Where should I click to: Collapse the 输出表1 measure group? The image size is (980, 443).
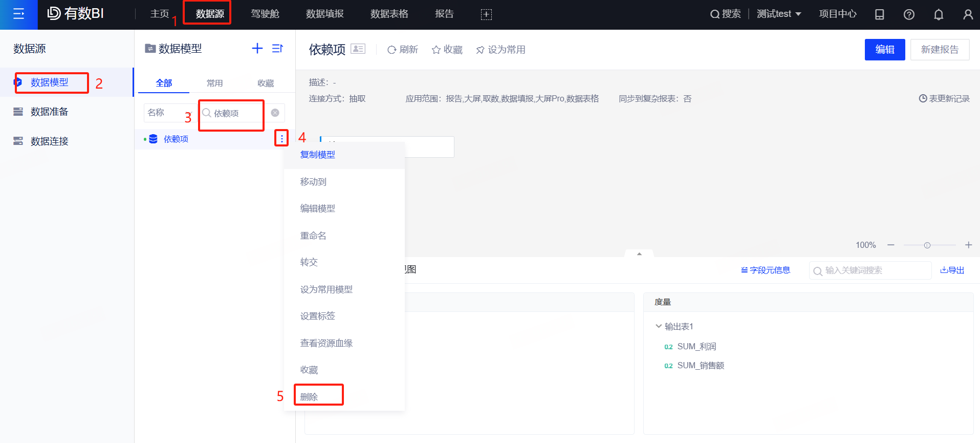(x=659, y=326)
